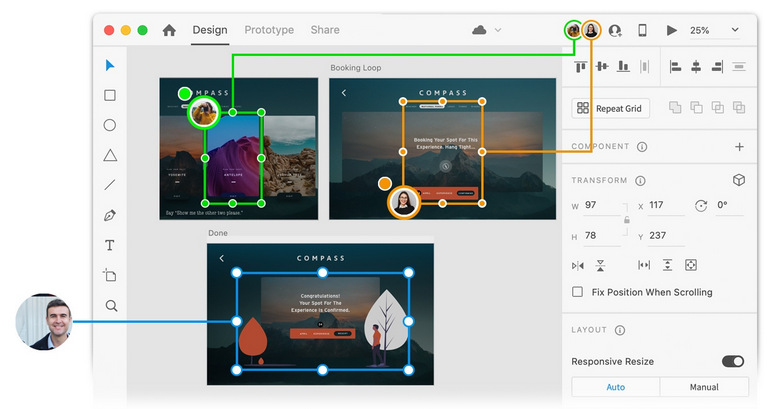The image size is (767, 409).
Task: Select Manual responsive resize mode
Action: [704, 387]
